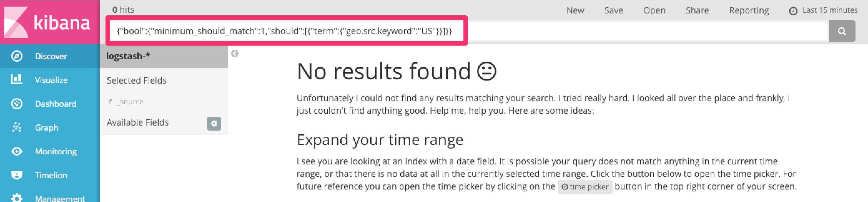Click the Visualize bar chart icon

(17, 80)
